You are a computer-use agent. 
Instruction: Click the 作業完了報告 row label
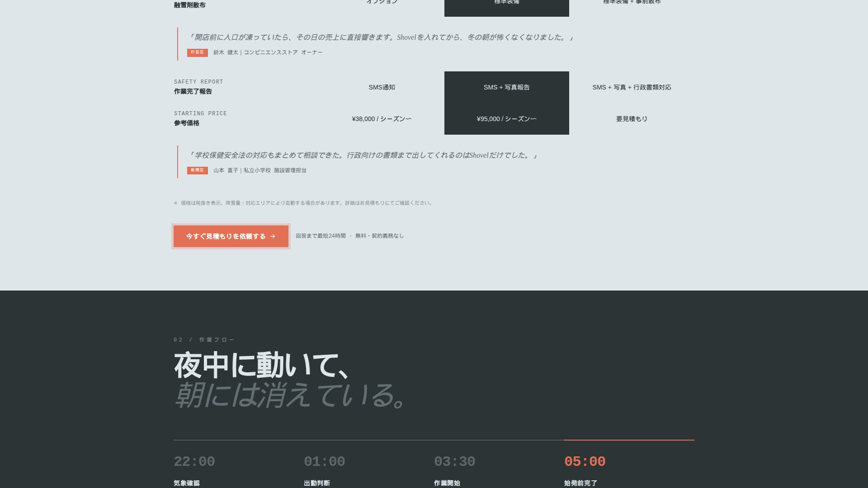193,91
